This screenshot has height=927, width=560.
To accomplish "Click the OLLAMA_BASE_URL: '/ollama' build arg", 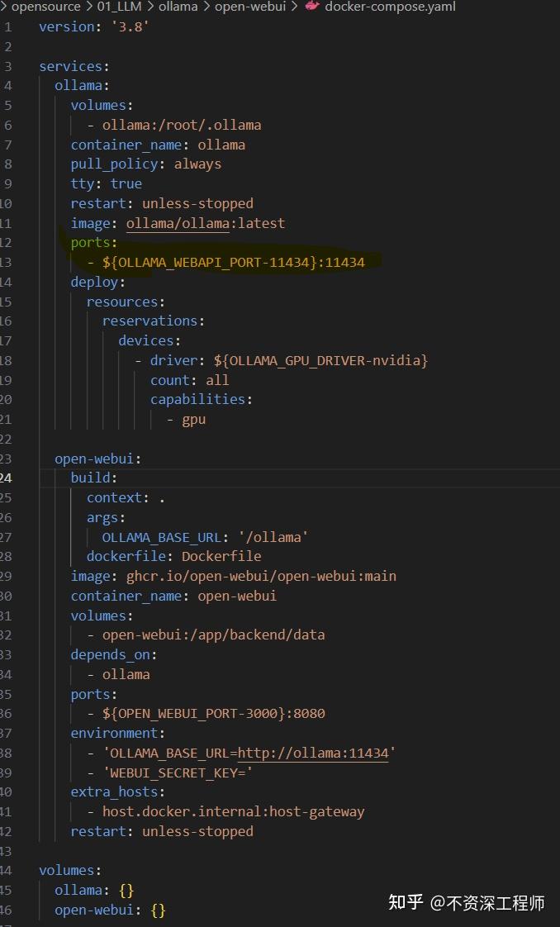I will click(x=206, y=537).
